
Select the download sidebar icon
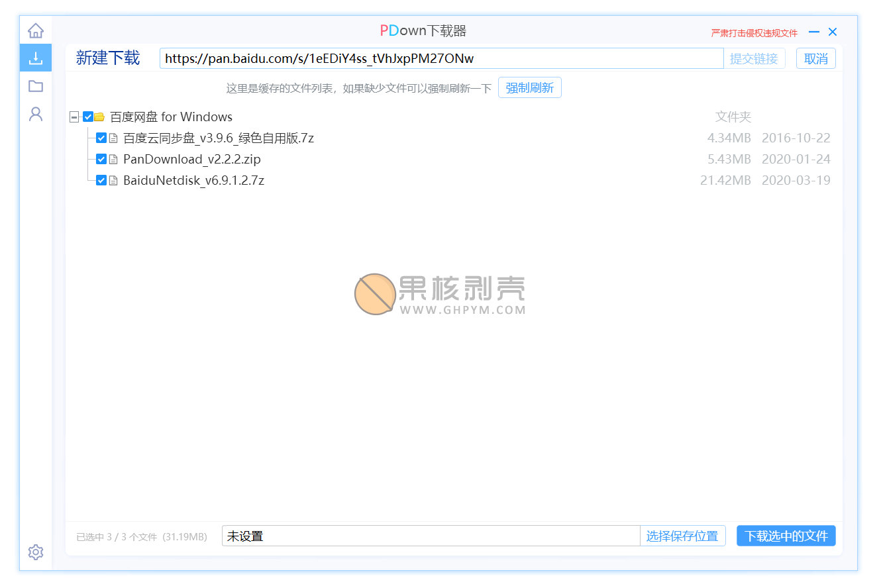[36, 58]
